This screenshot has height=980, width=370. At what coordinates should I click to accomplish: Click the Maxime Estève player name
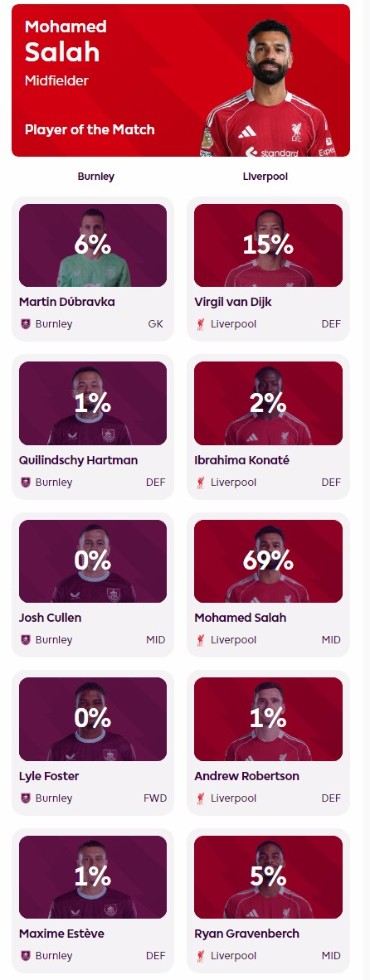(62, 933)
